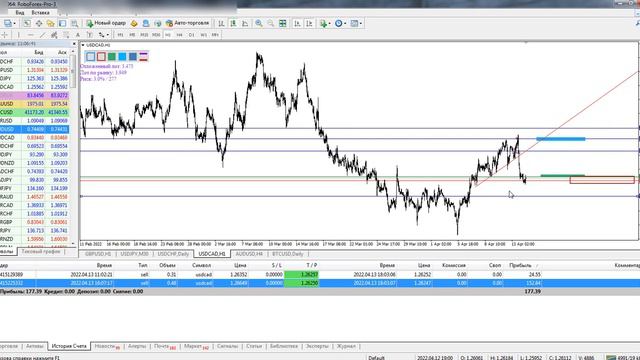Select the highlighted 0.74409 bid row

tap(35, 129)
